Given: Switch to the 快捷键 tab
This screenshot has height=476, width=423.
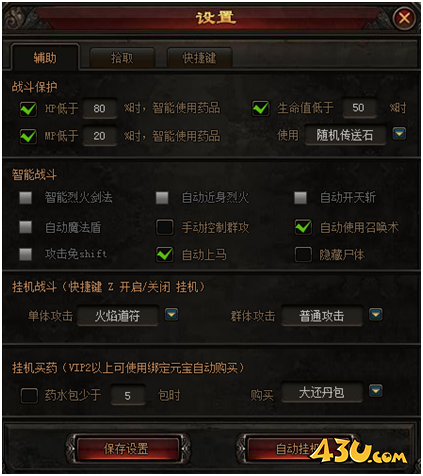Looking at the screenshot, I should pos(199,58).
